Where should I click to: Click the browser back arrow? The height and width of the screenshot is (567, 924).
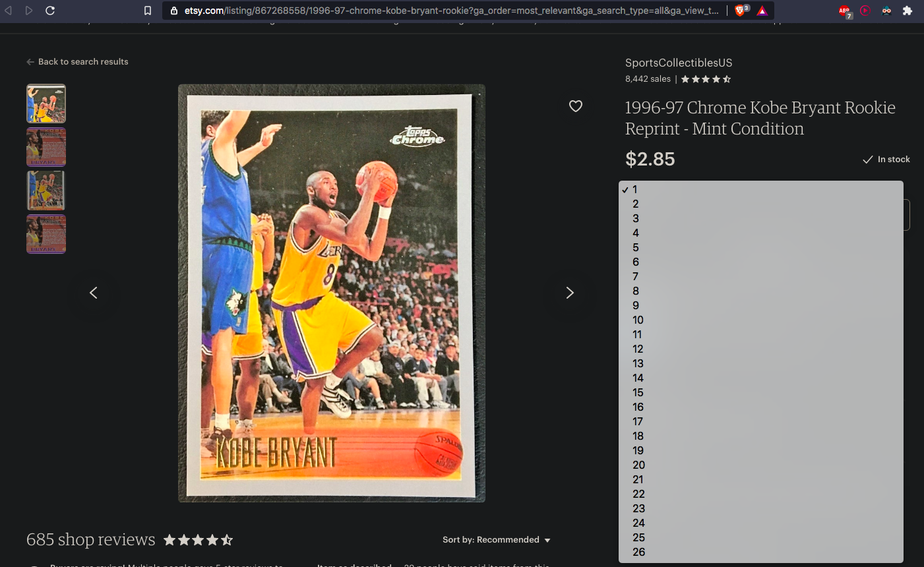pyautogui.click(x=9, y=11)
